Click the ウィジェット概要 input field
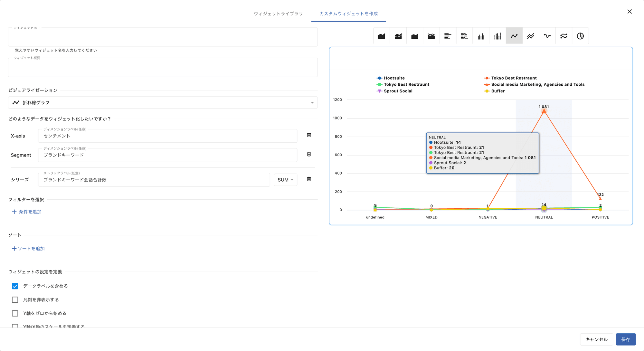Image resolution: width=644 pixels, height=351 pixels. click(163, 68)
